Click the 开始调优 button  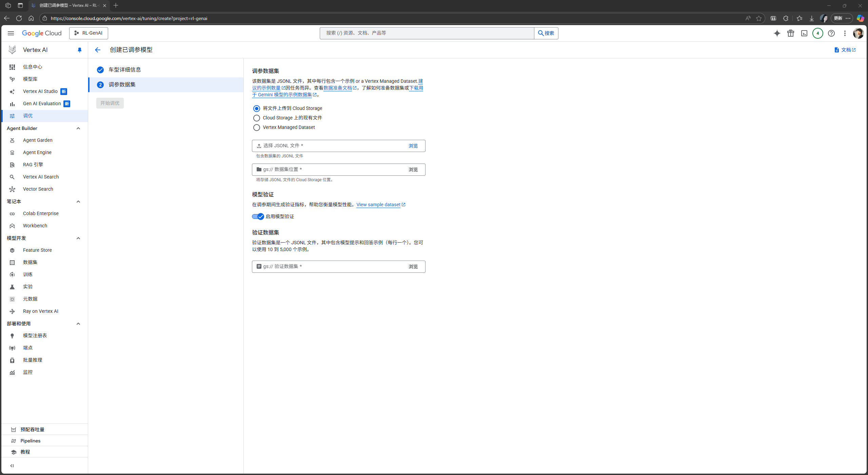[110, 103]
